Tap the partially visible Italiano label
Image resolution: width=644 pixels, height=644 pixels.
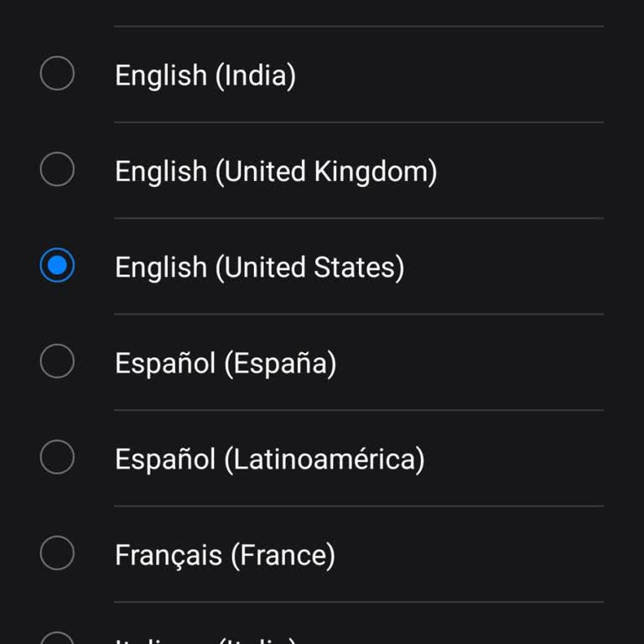pos(205,641)
